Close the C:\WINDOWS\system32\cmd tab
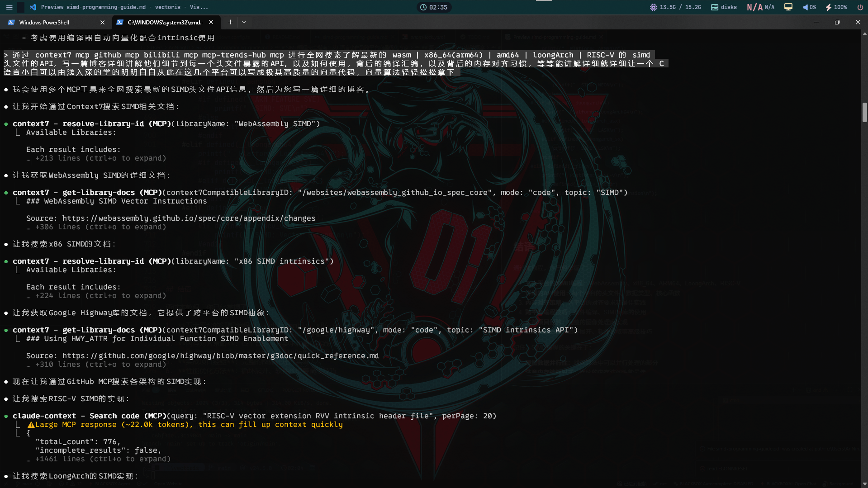 pyautogui.click(x=211, y=22)
